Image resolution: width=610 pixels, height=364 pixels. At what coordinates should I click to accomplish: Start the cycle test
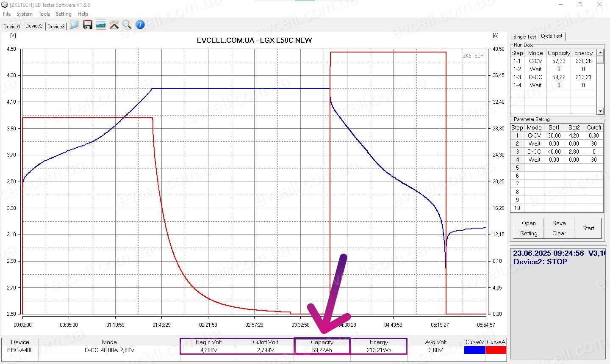click(588, 228)
